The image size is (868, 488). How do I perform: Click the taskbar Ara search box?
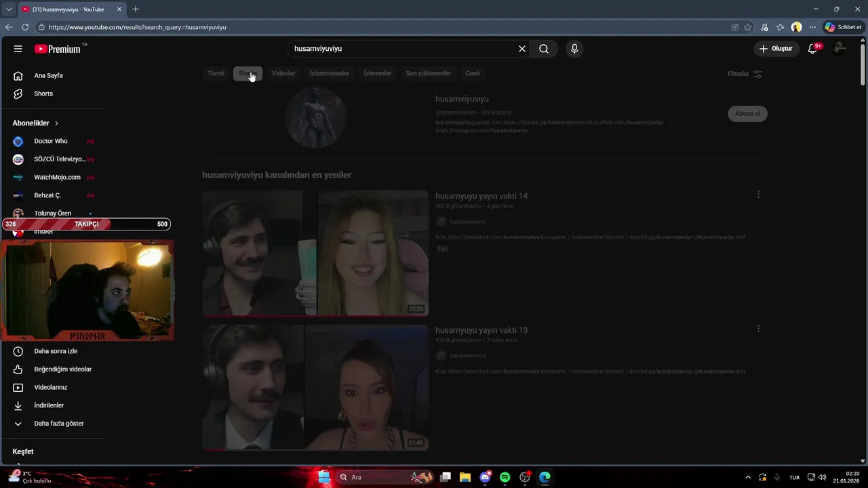pos(385,477)
